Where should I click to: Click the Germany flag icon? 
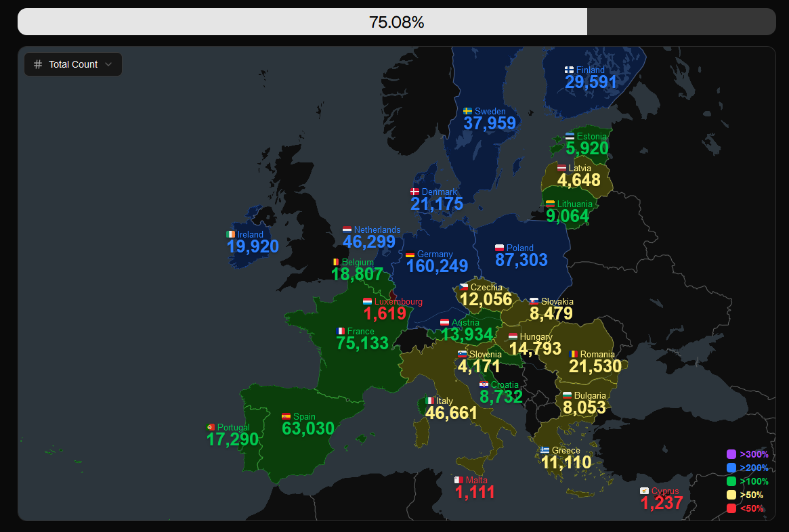[x=410, y=254]
